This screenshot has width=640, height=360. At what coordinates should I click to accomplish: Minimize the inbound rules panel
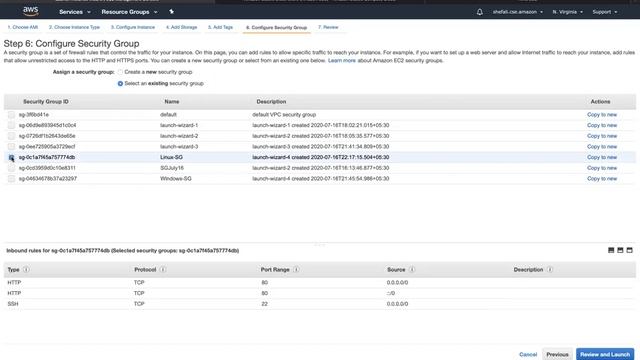tap(611, 250)
